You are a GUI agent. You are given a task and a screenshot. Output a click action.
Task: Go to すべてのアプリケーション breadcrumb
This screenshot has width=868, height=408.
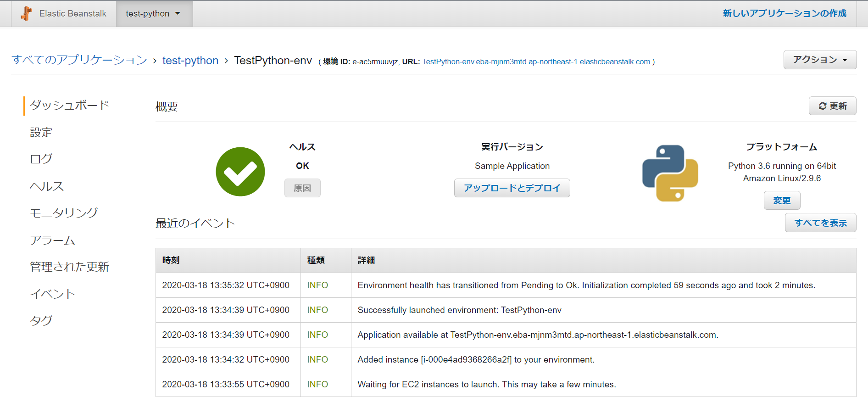click(79, 60)
